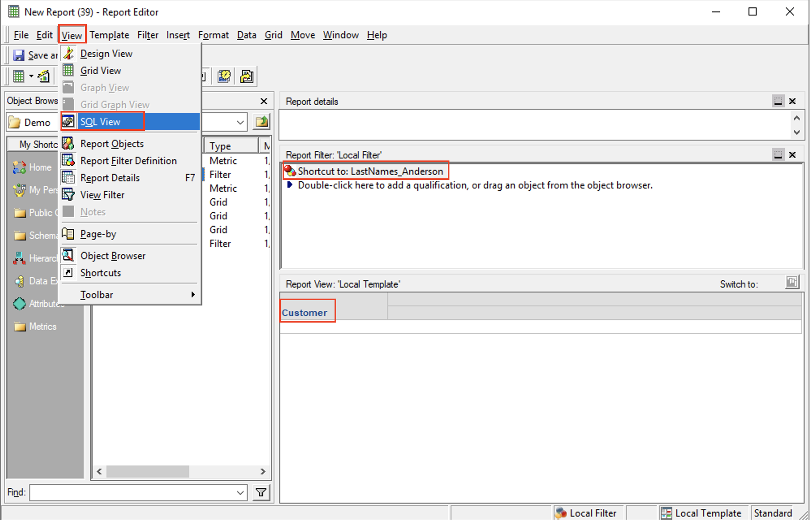Select the Metrics folder icon
Image resolution: width=812 pixels, height=520 pixels.
tap(19, 326)
